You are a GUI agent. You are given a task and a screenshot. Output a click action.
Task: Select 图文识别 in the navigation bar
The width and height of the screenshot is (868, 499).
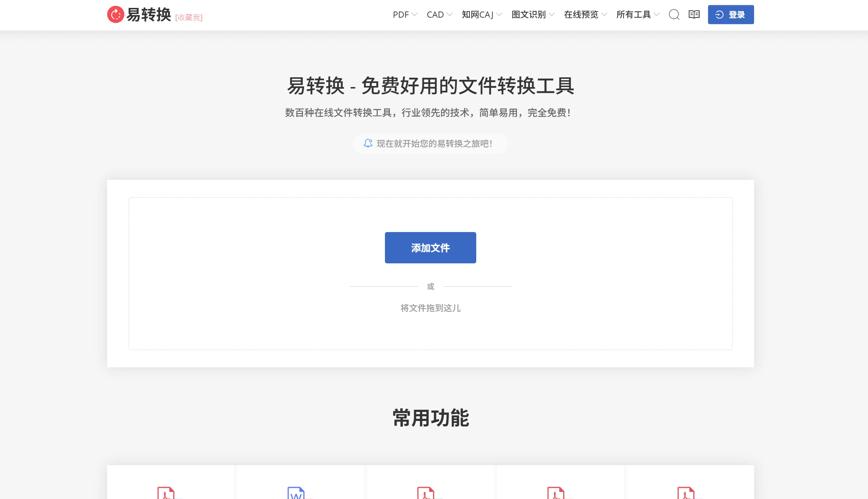click(529, 15)
